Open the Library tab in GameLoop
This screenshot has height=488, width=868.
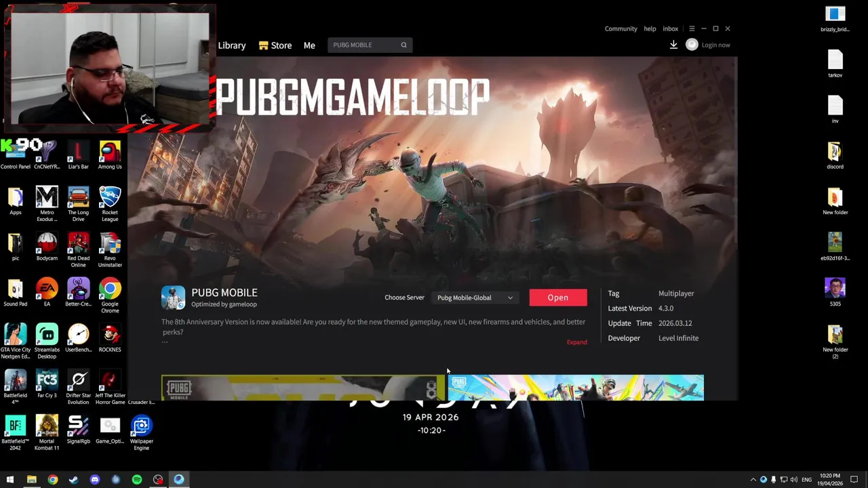(232, 45)
